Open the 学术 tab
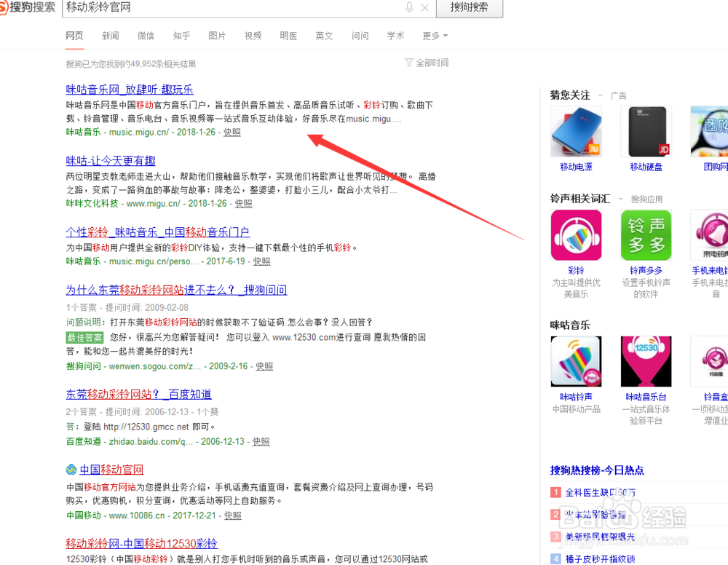The width and height of the screenshot is (728, 565). click(x=395, y=36)
